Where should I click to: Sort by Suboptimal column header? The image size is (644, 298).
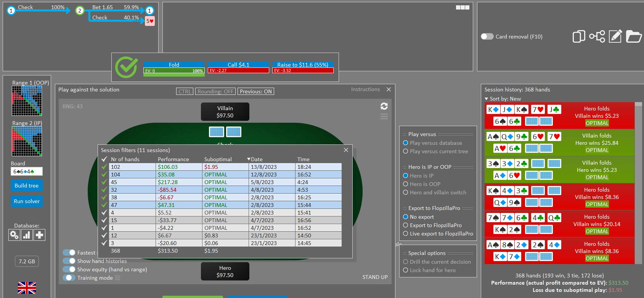[218, 159]
